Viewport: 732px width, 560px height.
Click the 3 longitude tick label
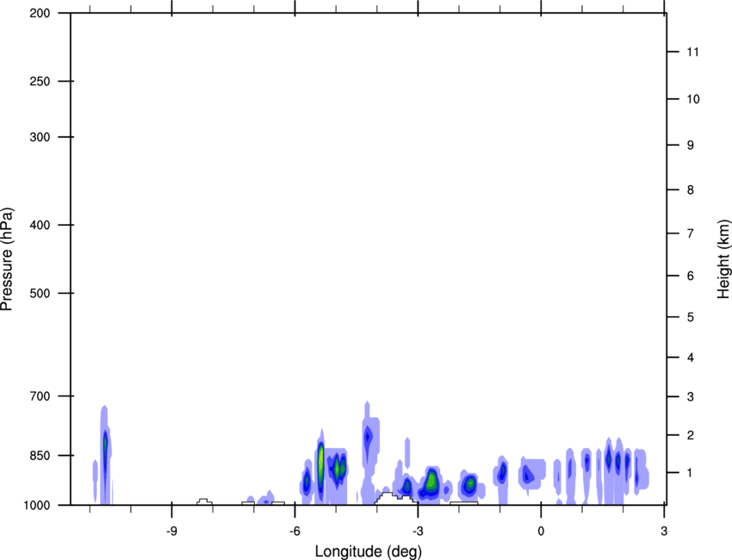664,531
